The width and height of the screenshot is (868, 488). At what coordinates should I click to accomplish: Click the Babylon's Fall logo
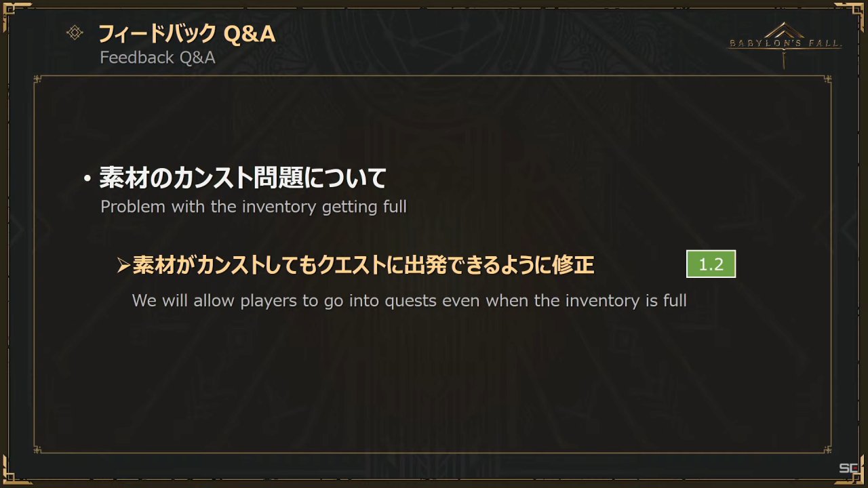pyautogui.click(x=785, y=43)
